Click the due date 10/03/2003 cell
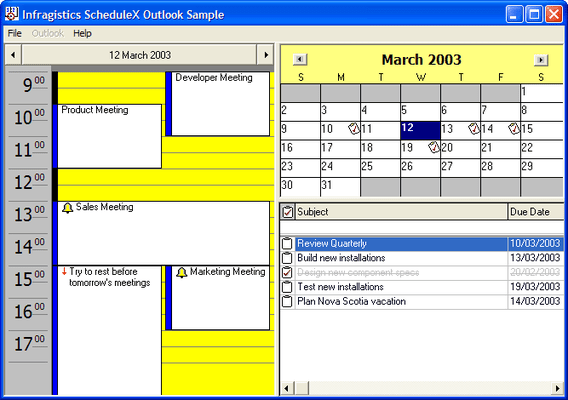568x400 pixels. coord(536,243)
